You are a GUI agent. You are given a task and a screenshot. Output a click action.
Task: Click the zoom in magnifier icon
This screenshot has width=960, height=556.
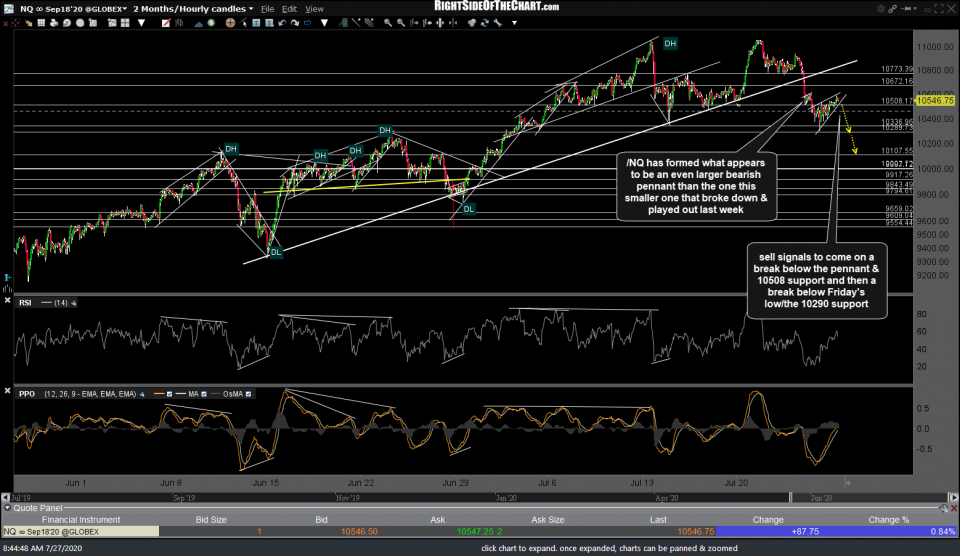[x=388, y=23]
